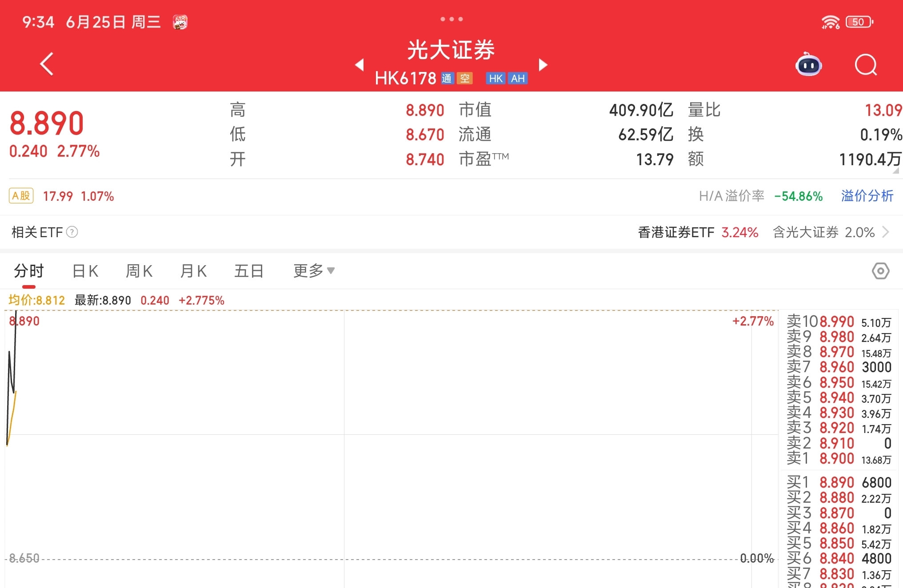Tap the AH badge
Image resolution: width=903 pixels, height=588 pixels.
tap(518, 79)
